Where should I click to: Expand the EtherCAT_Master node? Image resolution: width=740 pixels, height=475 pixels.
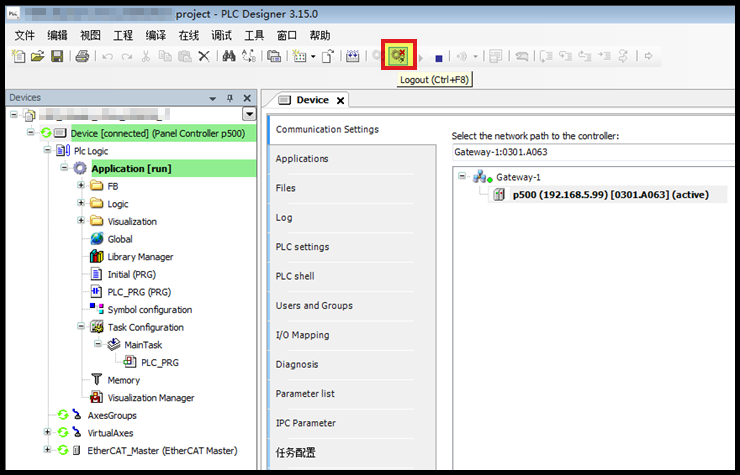pyautogui.click(x=47, y=450)
